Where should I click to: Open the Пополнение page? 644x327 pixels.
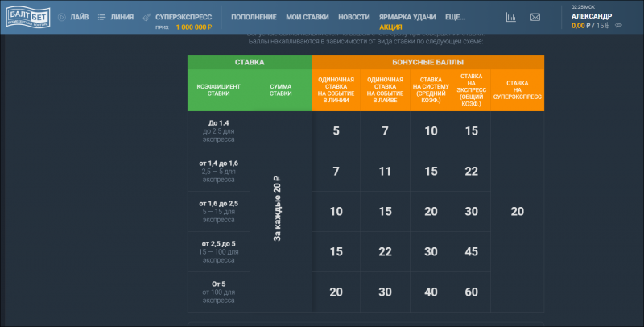point(254,17)
